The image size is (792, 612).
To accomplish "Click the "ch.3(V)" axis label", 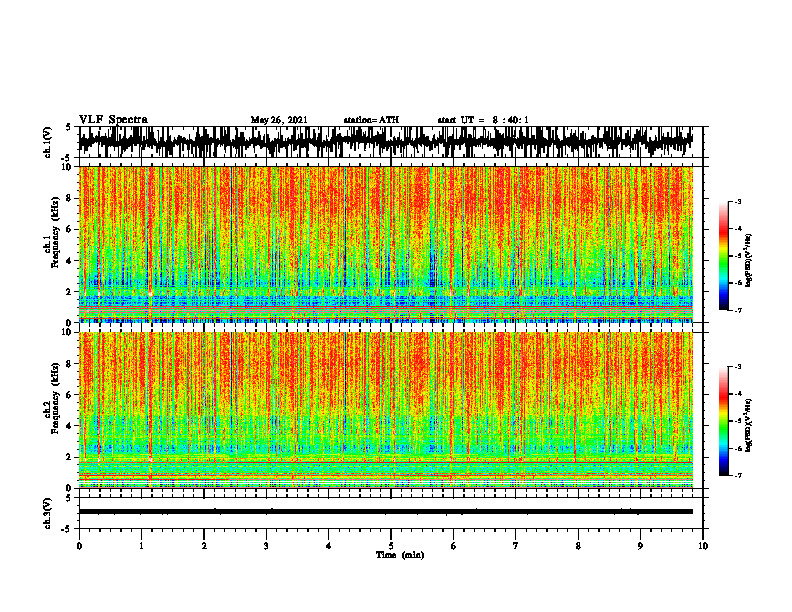I will (48, 513).
